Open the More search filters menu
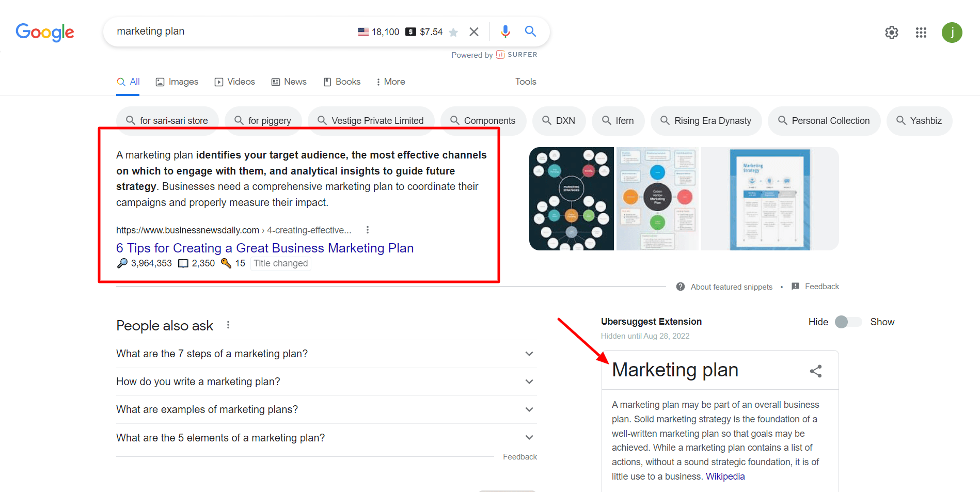The height and width of the screenshot is (492, 980). pos(390,82)
